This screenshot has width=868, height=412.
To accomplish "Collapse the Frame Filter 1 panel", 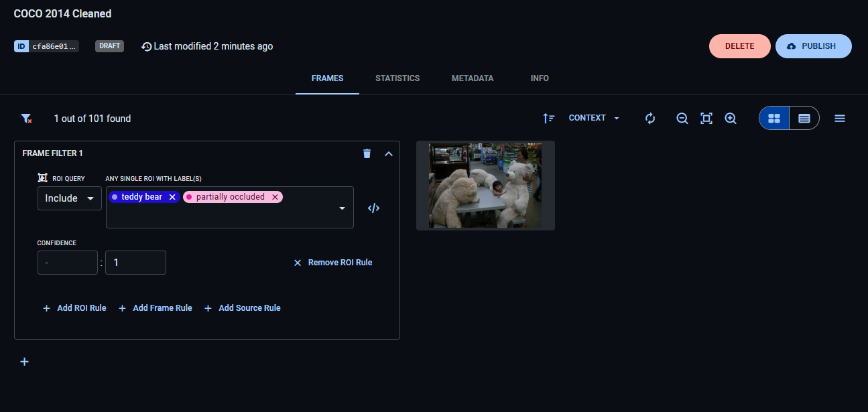I will (388, 153).
